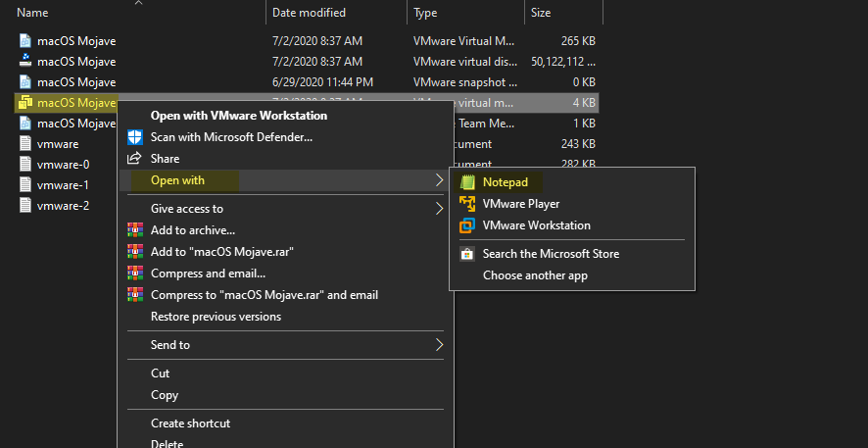868x448 pixels.
Task: Click the VMware Workstation icon in submenu
Action: [x=467, y=225]
